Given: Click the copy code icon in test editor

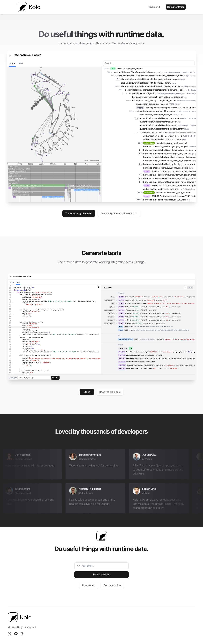Looking at the screenshot, I should pyautogui.click(x=98, y=287).
